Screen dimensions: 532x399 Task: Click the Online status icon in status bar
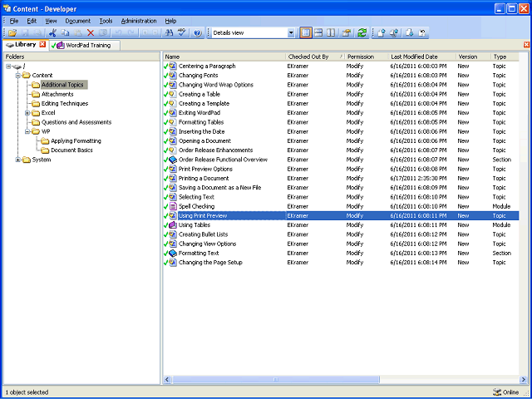(497, 392)
